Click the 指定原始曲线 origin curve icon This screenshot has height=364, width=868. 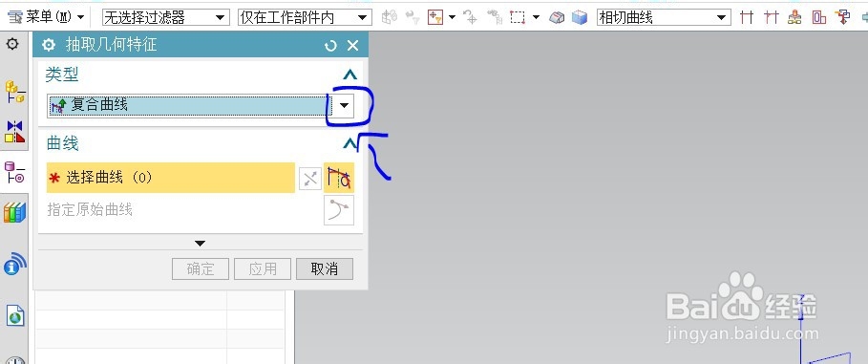click(x=339, y=210)
